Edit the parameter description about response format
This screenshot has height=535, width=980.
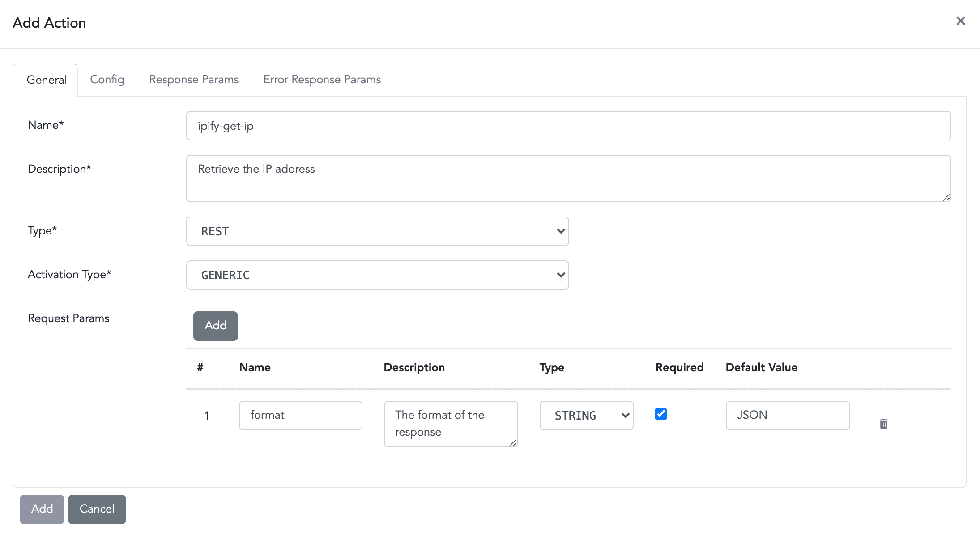[450, 424]
